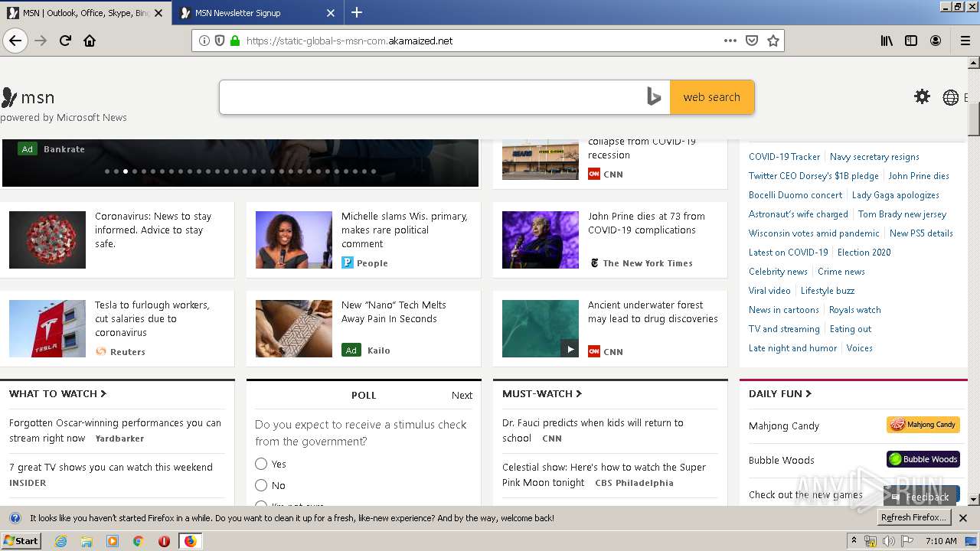Open the Feedback button
Screen dimensions: 980x551
[921, 497]
